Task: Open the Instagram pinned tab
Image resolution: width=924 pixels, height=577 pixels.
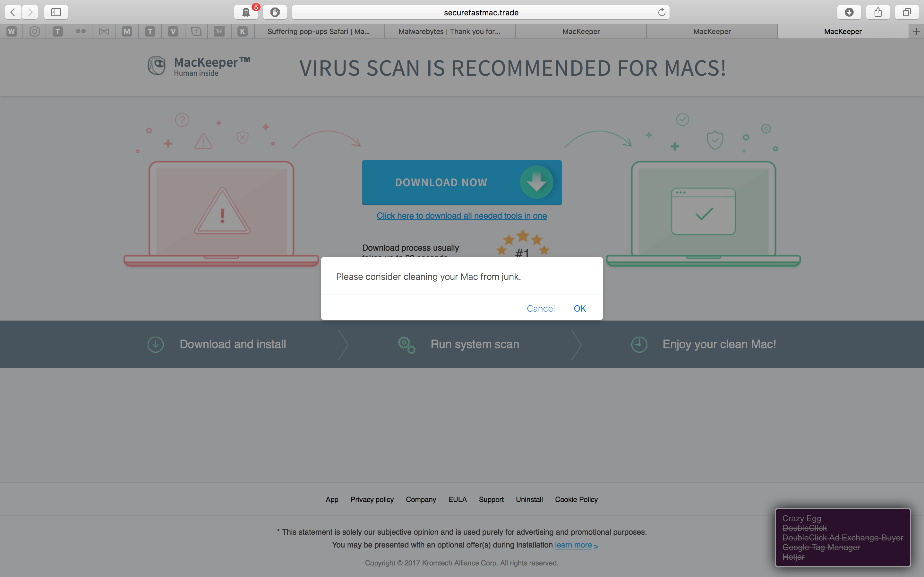Action: (35, 31)
